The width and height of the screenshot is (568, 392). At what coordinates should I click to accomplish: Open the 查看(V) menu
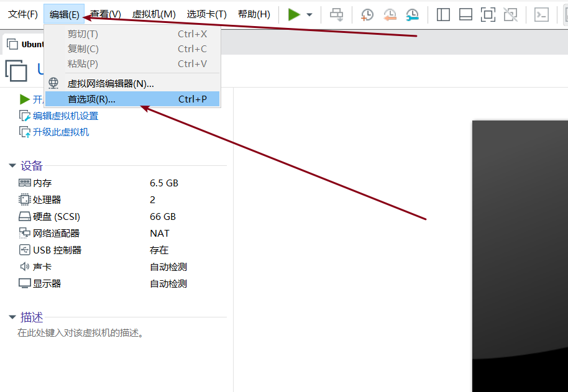pyautogui.click(x=106, y=14)
